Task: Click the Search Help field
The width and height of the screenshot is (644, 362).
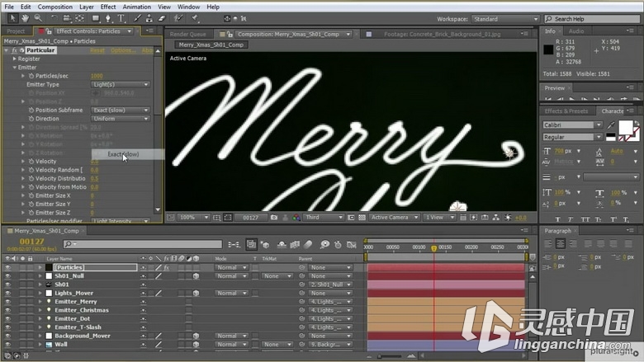Action: point(592,19)
